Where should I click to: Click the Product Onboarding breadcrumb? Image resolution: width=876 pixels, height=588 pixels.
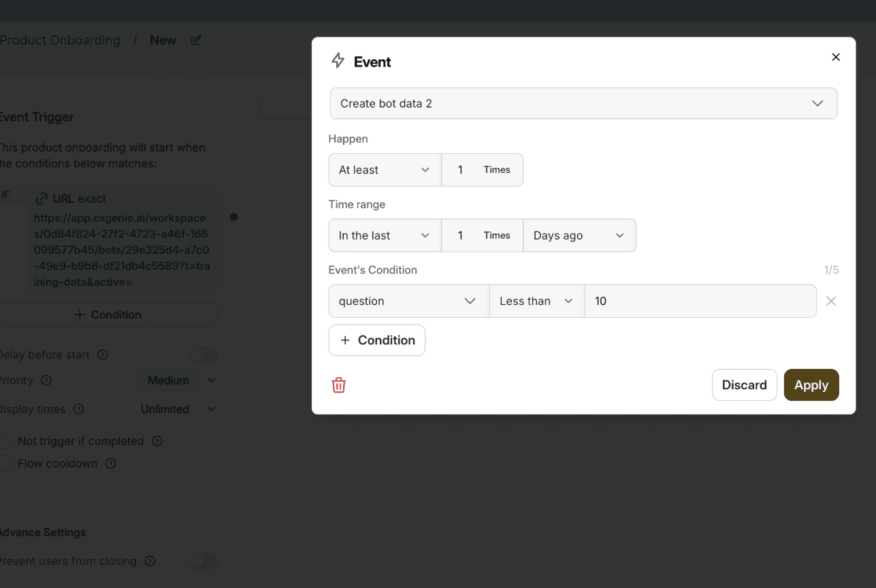[60, 40]
